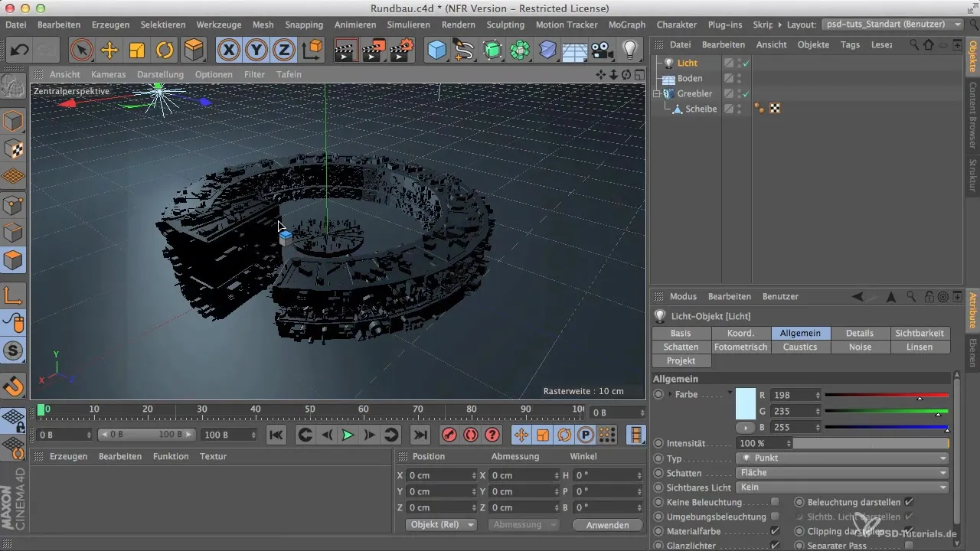Enable the Umgebungsbeleuchtung checkbox

775,517
